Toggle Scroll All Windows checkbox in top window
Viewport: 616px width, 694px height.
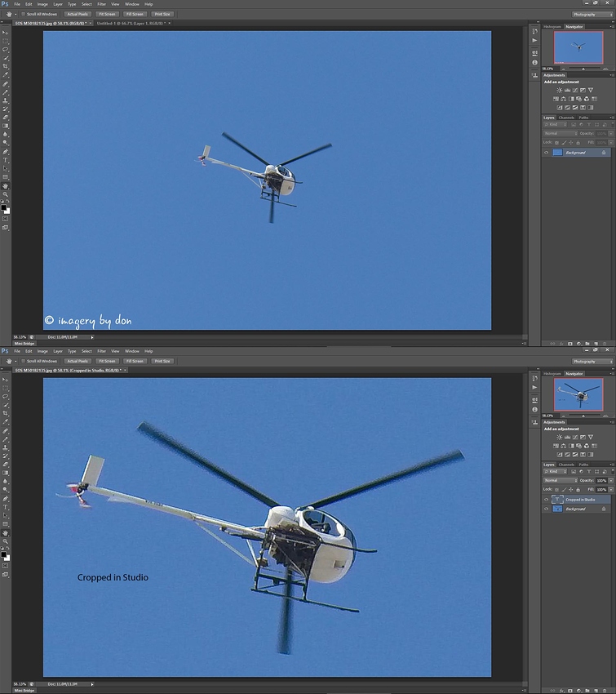tap(24, 14)
